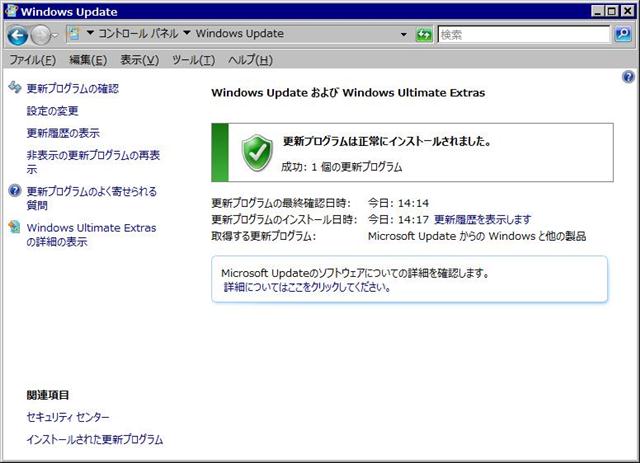Click 詳細についてはここをクリックしてください link
640x463 pixels.
tap(307, 287)
